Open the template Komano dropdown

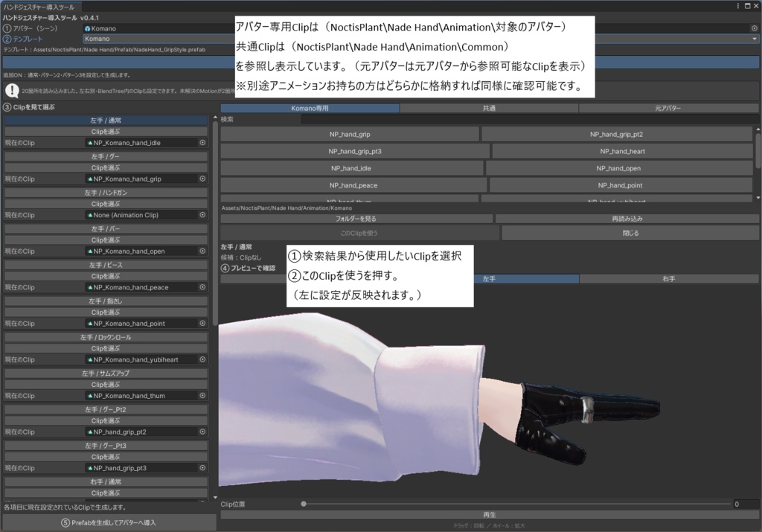(x=421, y=39)
